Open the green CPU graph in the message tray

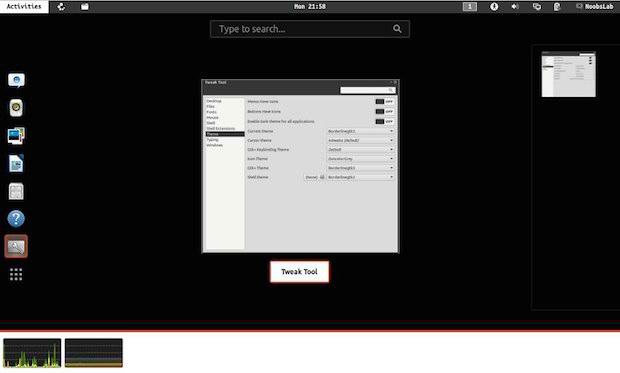click(x=32, y=353)
